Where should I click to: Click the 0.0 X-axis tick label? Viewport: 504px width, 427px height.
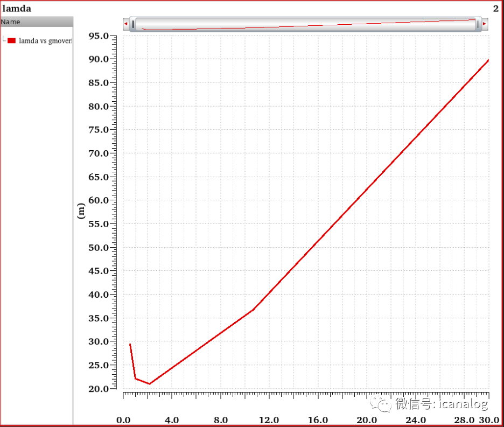pos(123,420)
